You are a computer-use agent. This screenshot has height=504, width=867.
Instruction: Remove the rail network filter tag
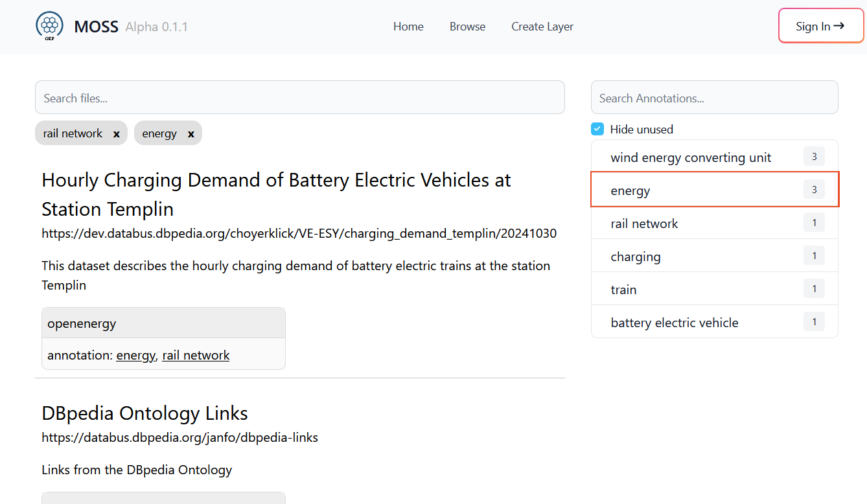coord(117,134)
